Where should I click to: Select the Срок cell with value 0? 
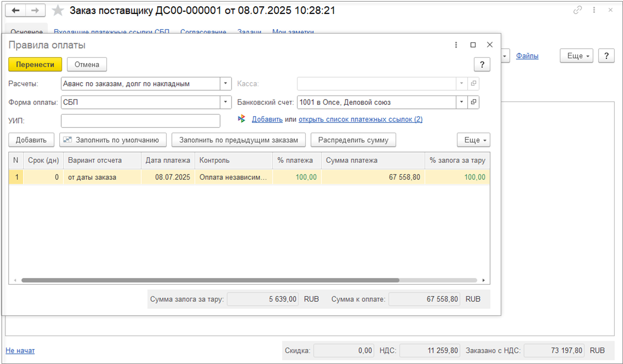(x=43, y=177)
